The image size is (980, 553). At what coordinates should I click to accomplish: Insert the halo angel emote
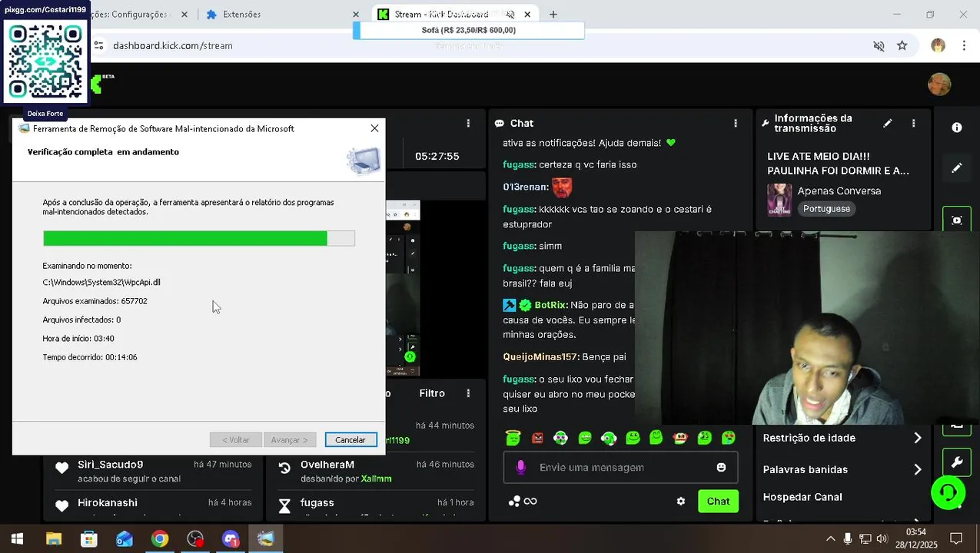click(513, 438)
